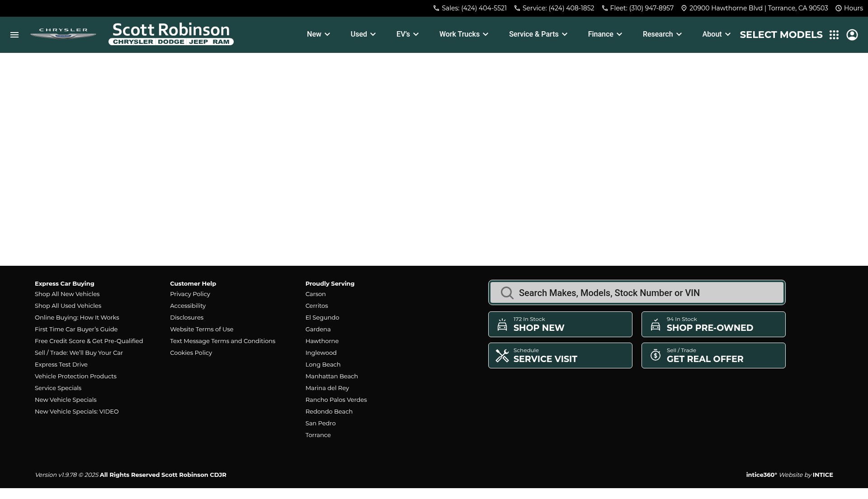Open the Torrance serving area link
Image resolution: width=868 pixels, height=499 pixels.
(x=318, y=435)
